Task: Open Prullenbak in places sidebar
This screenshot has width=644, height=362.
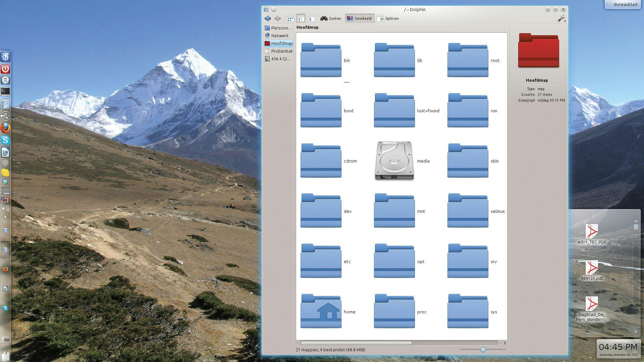Action: click(x=281, y=51)
